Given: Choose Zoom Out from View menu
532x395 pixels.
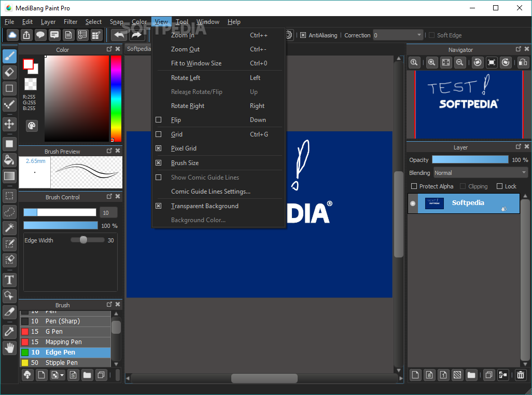Looking at the screenshot, I should (219, 49).
